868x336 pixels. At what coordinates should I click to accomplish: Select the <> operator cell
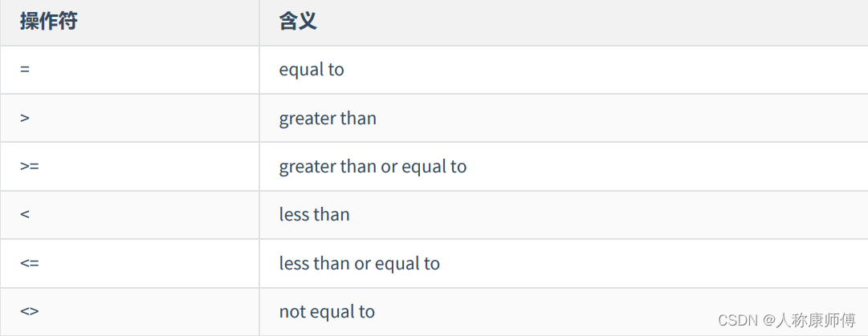[x=30, y=311]
